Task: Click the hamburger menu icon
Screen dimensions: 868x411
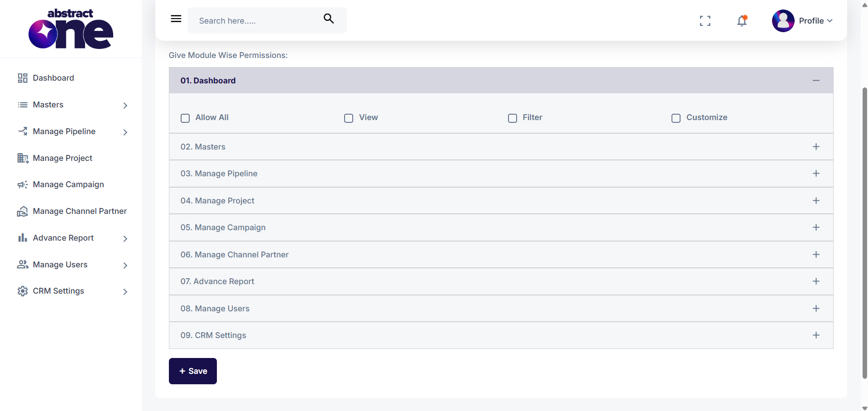Action: pyautogui.click(x=176, y=19)
